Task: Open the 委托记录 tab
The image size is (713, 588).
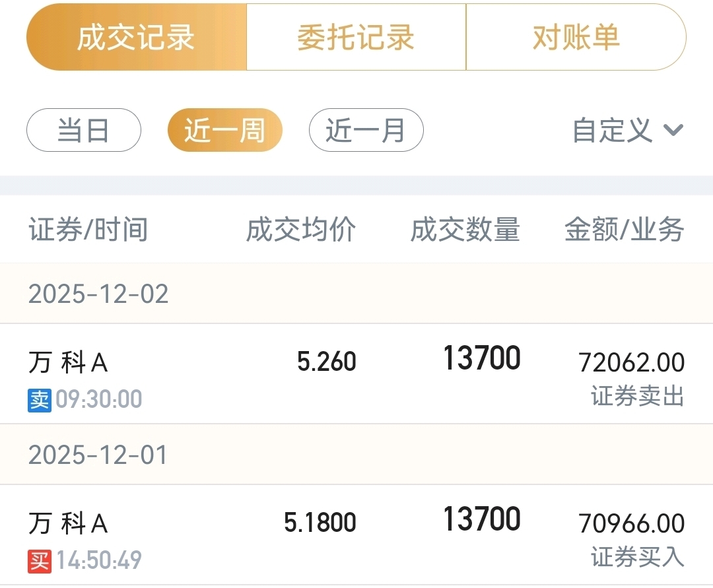Action: pyautogui.click(x=356, y=38)
